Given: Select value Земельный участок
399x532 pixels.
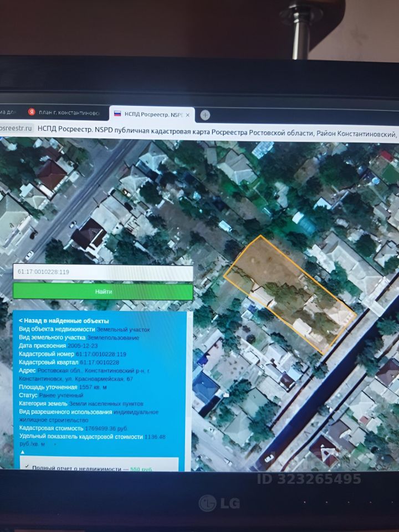Looking at the screenshot, I should 123,329.
